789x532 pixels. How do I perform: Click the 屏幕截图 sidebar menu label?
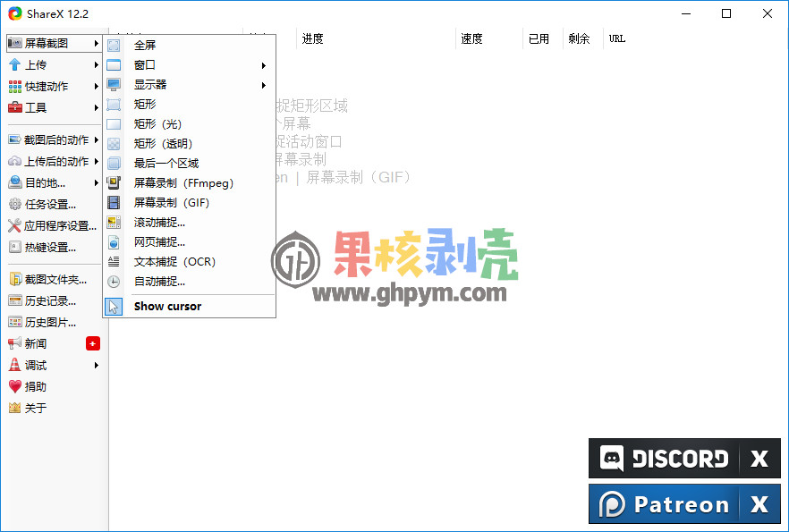(47, 43)
